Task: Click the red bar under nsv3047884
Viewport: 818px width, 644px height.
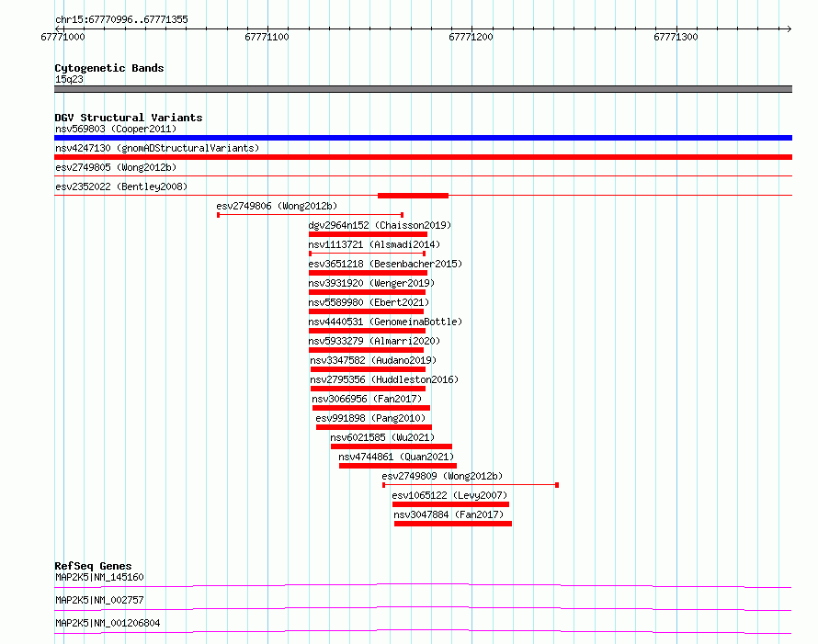Action: point(453,524)
